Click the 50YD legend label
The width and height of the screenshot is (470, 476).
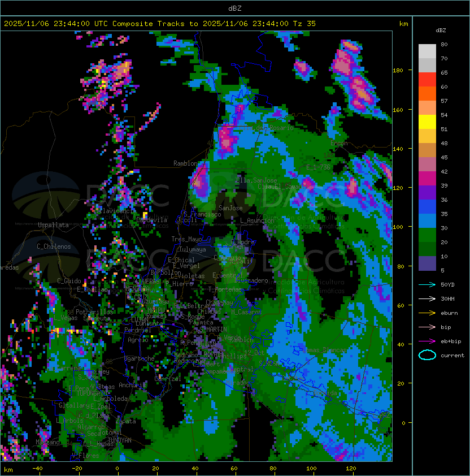(x=447, y=285)
